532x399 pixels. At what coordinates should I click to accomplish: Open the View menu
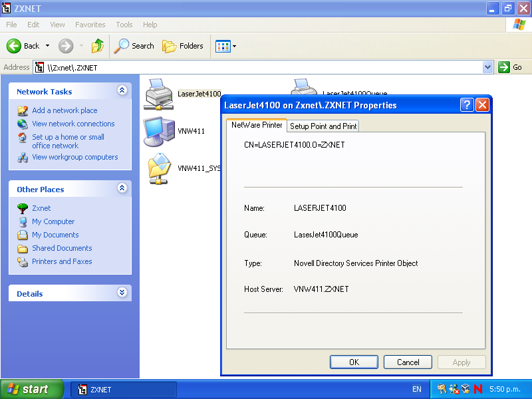click(x=57, y=25)
